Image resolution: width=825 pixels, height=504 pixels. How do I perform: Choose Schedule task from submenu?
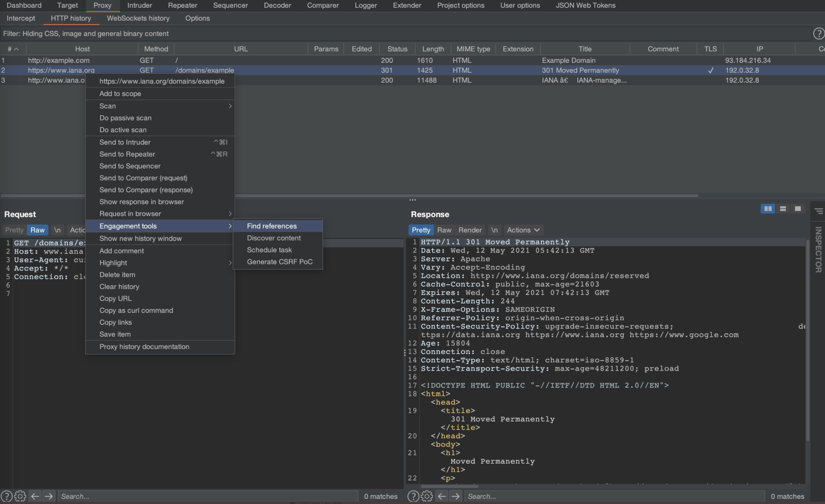pyautogui.click(x=278, y=250)
